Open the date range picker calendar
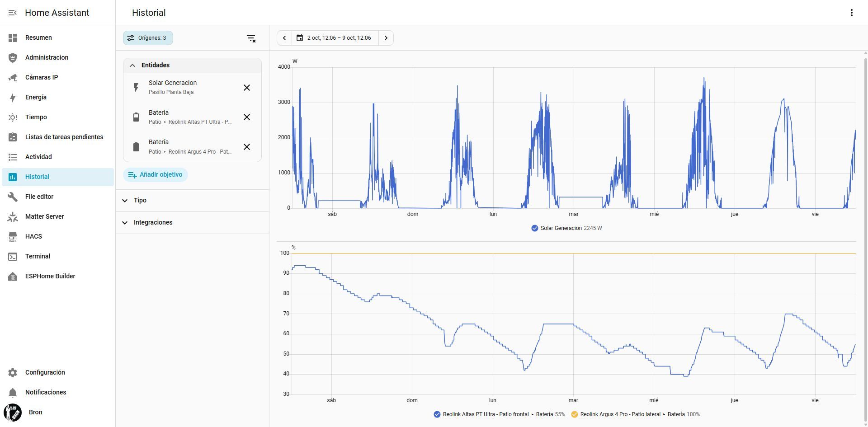The width and height of the screenshot is (868, 427). (335, 38)
